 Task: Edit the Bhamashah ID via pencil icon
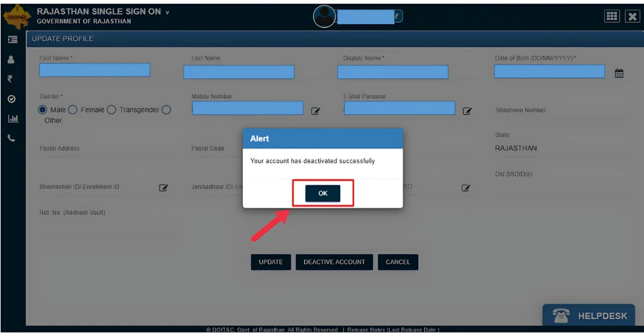click(164, 188)
